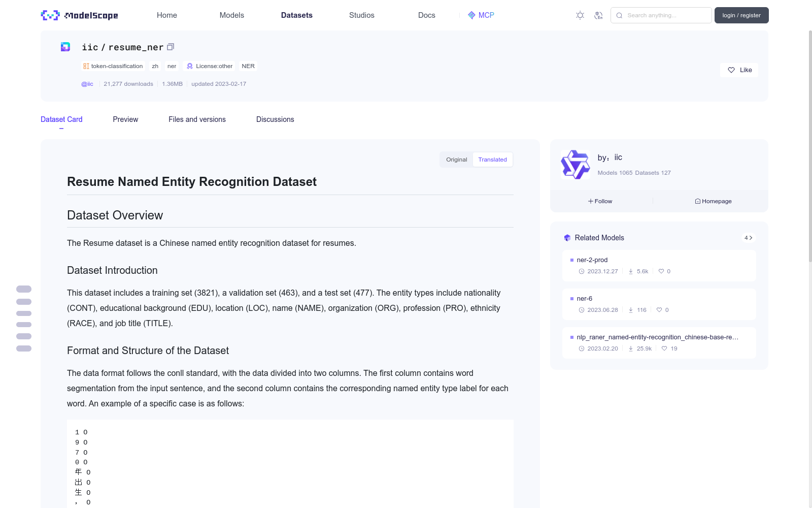Click the License:other tag

click(210, 66)
